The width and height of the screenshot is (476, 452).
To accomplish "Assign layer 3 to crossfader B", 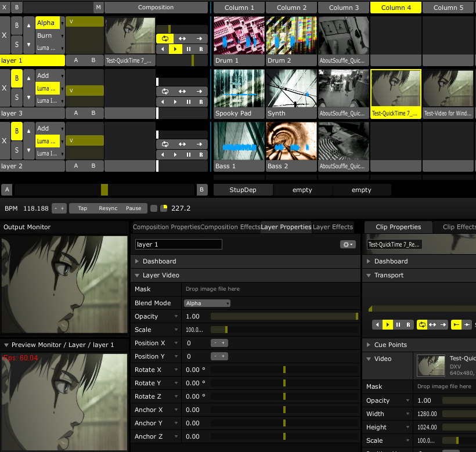I will pos(93,113).
